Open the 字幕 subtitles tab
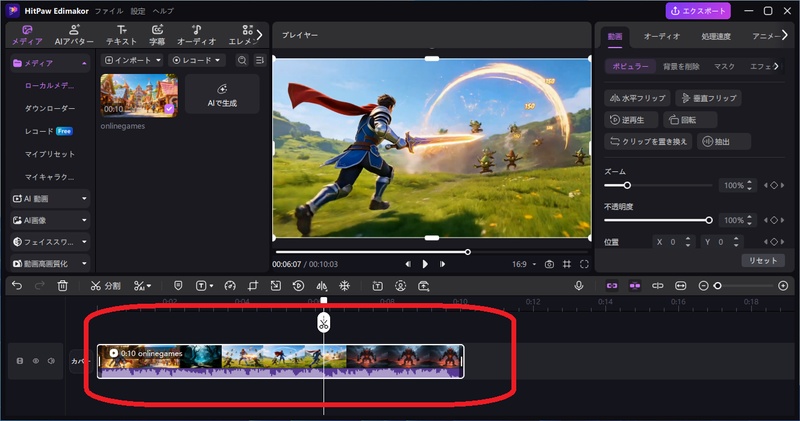Screen dimensions: 800x421 [x=157, y=35]
